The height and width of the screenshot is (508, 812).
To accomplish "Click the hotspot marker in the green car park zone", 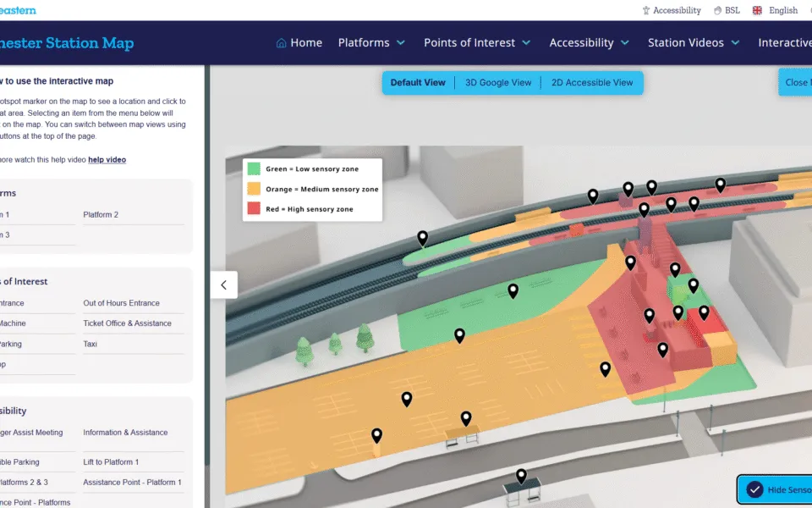I will tap(513, 291).
